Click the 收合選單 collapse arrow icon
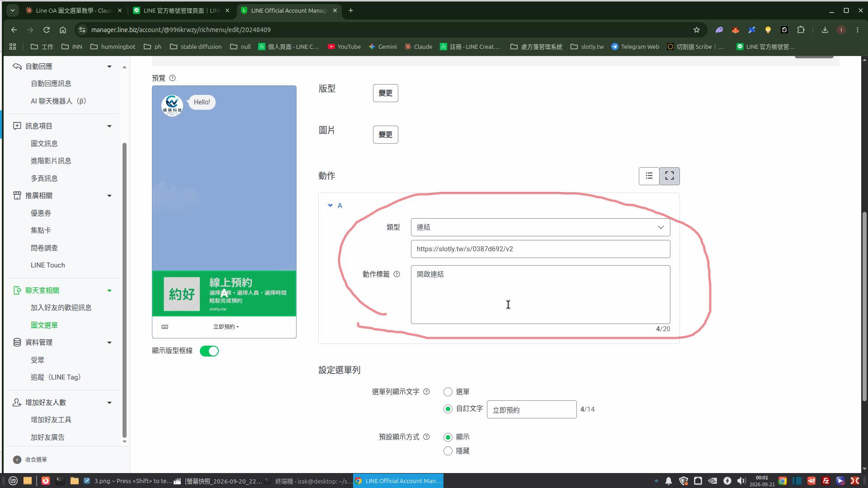The image size is (868, 488). 17,460
